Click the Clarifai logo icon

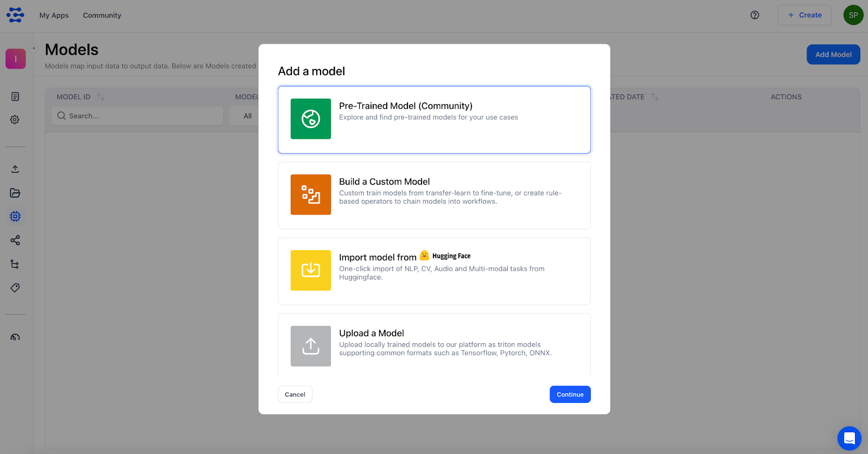[x=15, y=15]
